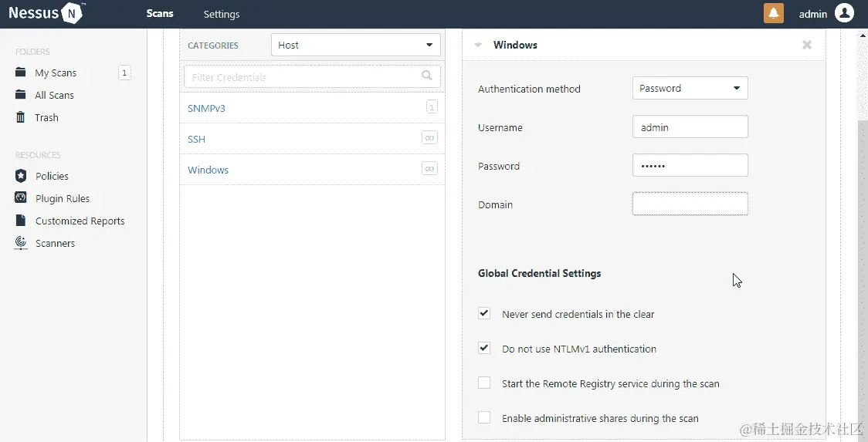Remove the Windows credential with X button

[807, 45]
